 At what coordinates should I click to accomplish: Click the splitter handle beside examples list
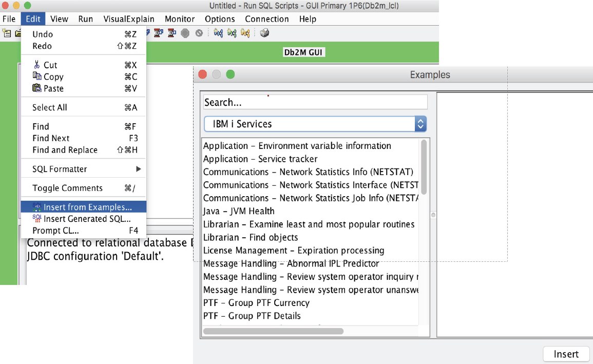tap(433, 215)
